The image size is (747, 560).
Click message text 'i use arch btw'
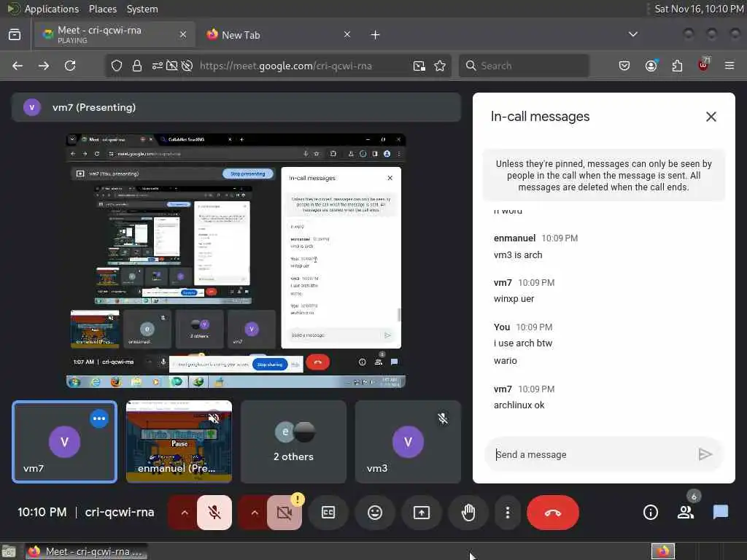click(x=522, y=343)
